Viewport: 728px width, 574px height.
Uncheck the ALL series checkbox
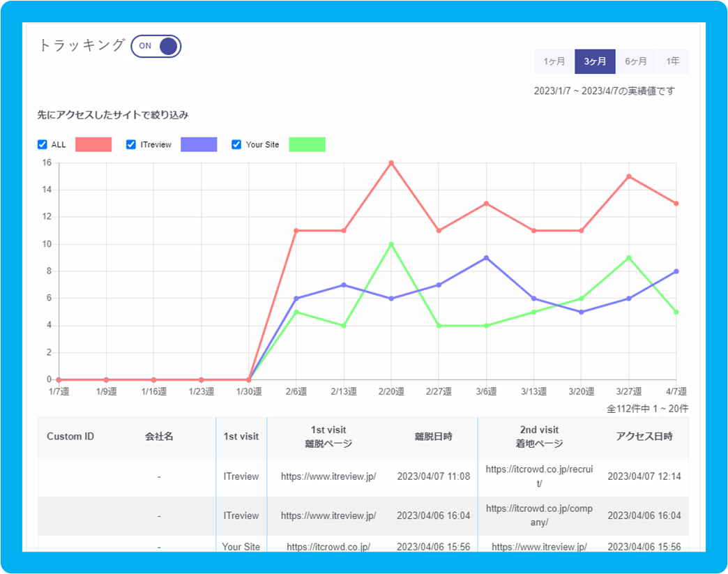(43, 144)
